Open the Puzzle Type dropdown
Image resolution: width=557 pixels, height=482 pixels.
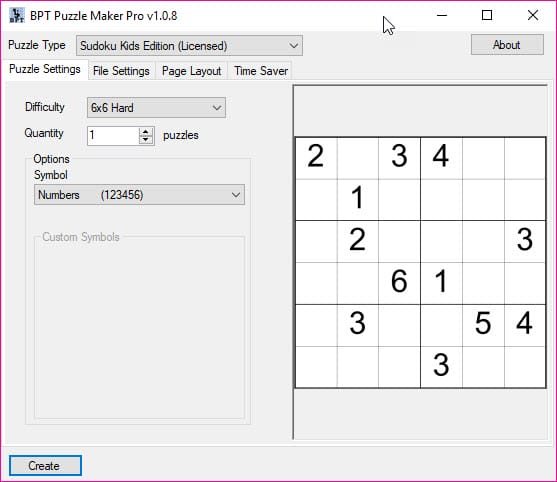189,45
